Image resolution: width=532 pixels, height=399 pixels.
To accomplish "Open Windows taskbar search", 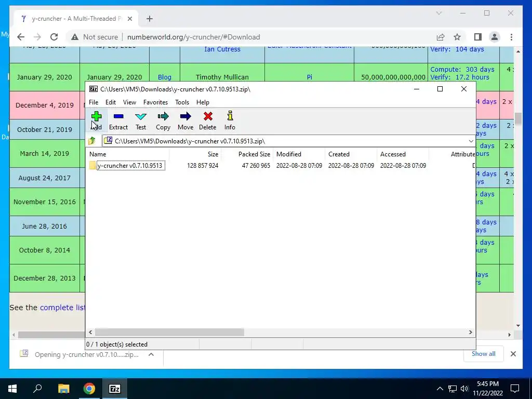I will (37, 389).
